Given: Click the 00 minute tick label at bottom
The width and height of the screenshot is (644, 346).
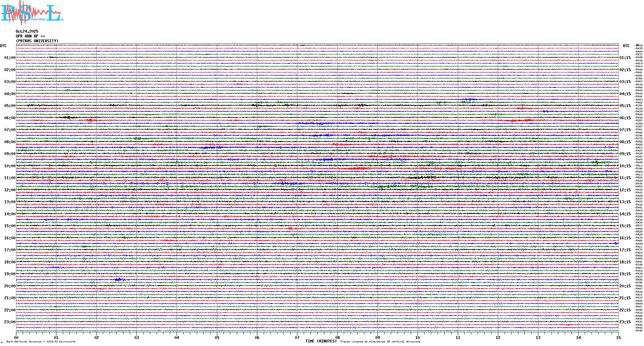Looking at the screenshot, I should [x=16, y=337].
